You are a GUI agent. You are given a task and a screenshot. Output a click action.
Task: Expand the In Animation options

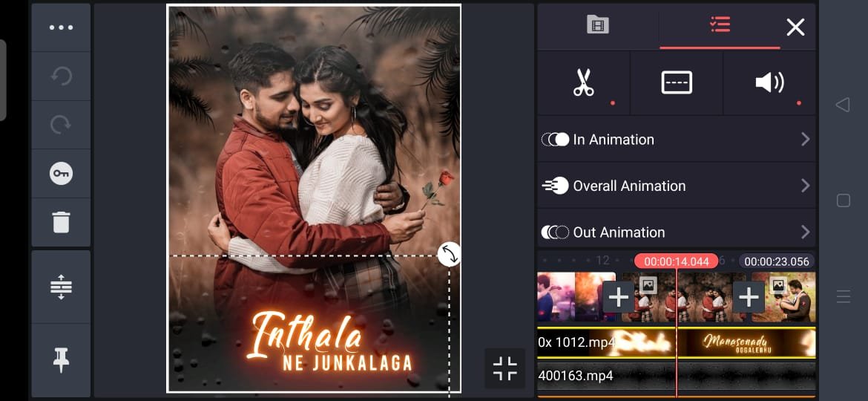click(x=677, y=140)
